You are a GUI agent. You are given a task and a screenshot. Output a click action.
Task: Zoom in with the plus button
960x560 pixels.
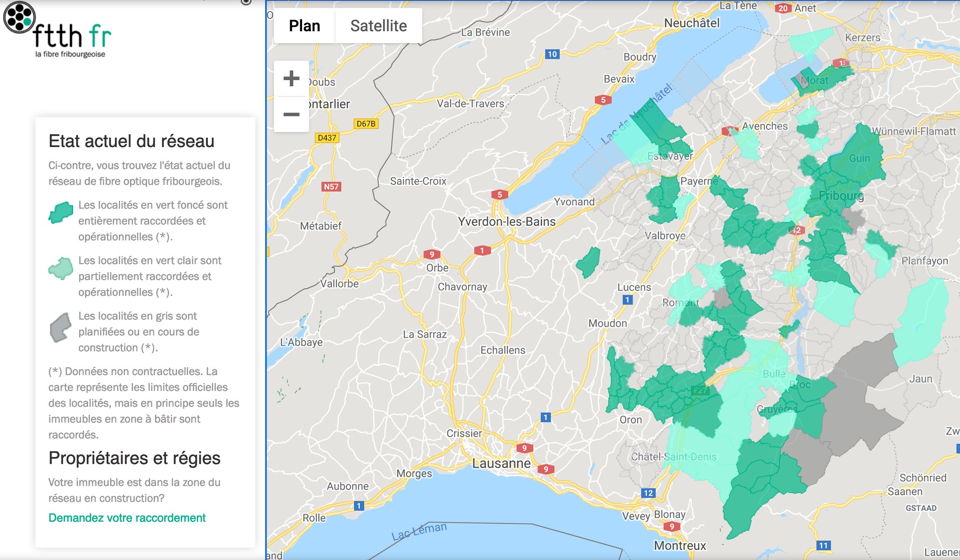(291, 79)
